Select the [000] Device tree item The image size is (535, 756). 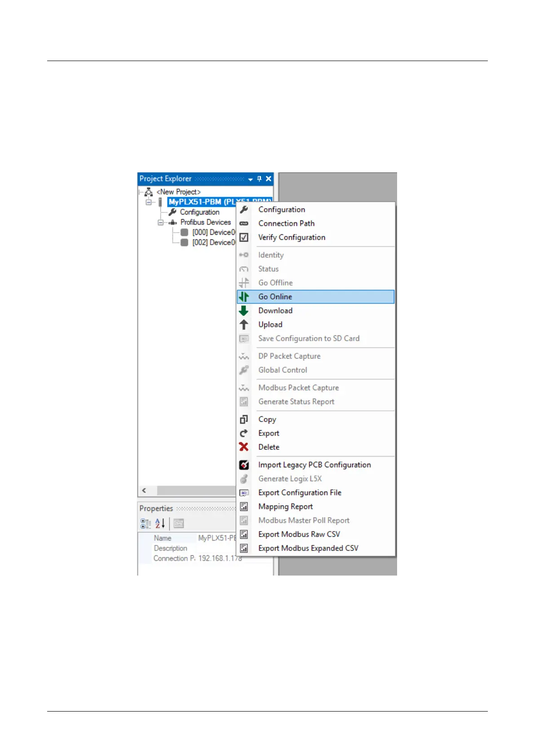coord(214,233)
